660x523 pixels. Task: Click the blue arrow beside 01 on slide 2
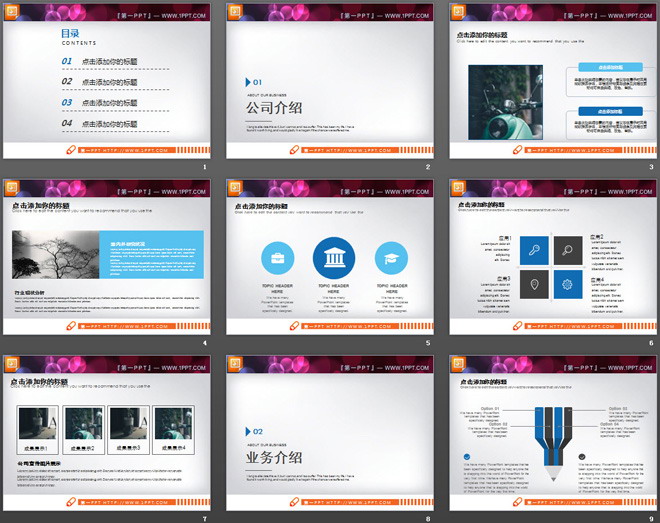tap(248, 82)
